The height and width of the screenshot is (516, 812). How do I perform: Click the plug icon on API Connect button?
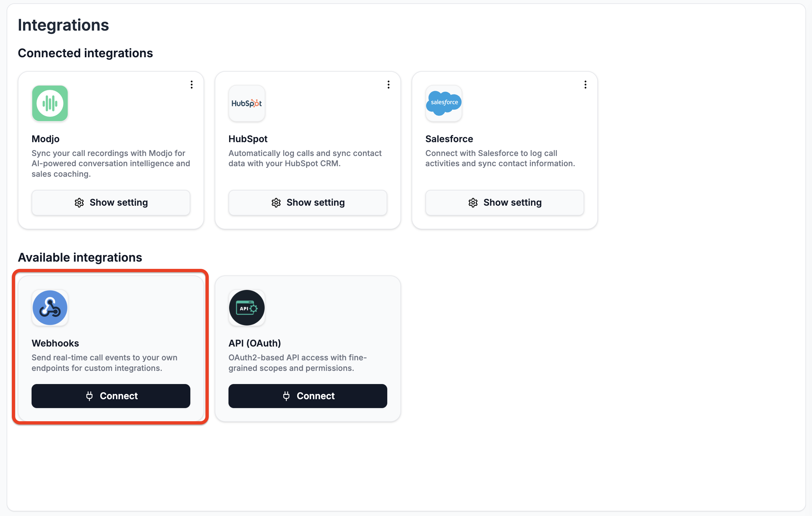(287, 396)
